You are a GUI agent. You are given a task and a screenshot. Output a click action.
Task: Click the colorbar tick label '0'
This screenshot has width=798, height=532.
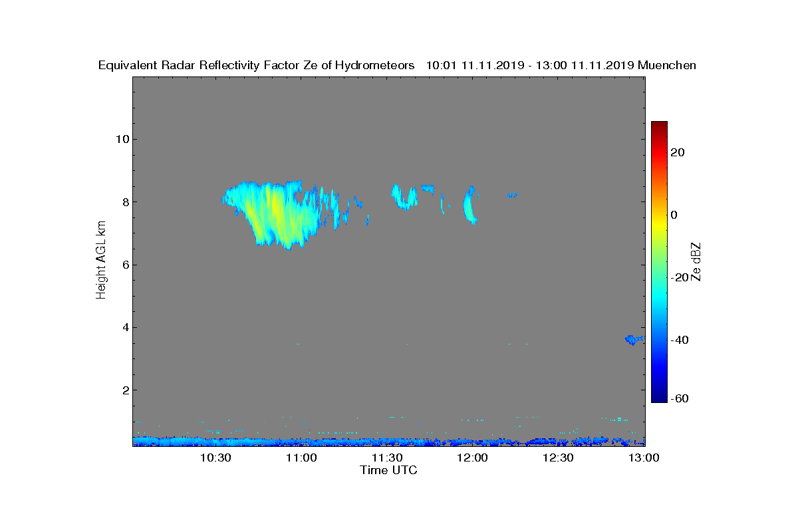coord(675,215)
